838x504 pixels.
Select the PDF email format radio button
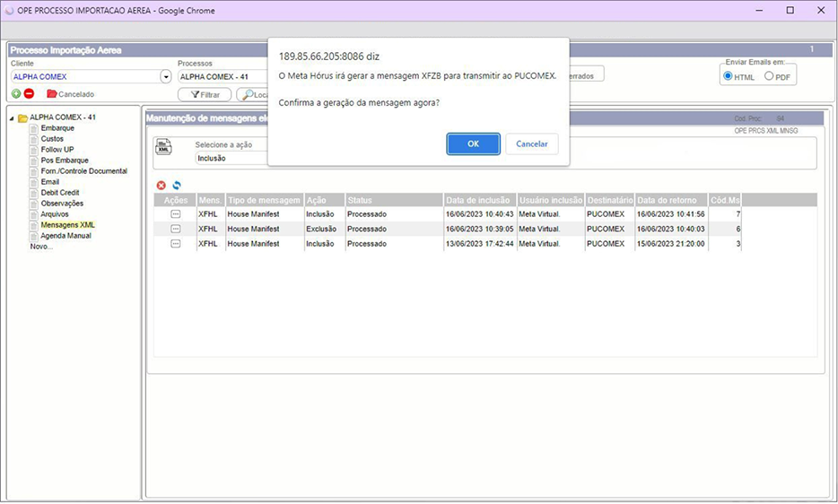[x=769, y=76]
